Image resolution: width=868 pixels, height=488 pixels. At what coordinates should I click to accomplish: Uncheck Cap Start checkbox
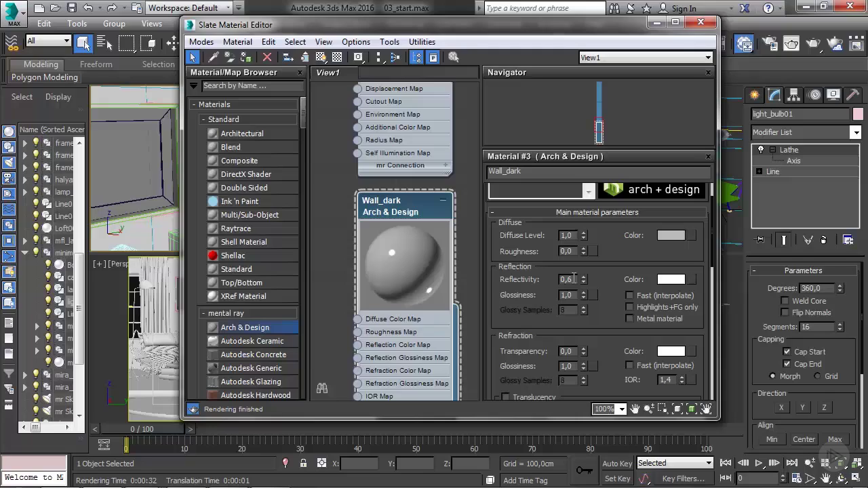point(787,352)
